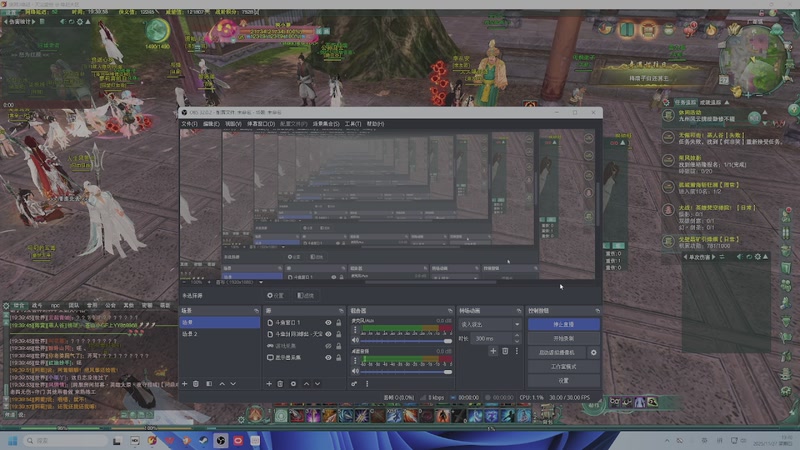
Task: Adjust the microphone/Aux volume slider
Action: pyautogui.click(x=407, y=341)
